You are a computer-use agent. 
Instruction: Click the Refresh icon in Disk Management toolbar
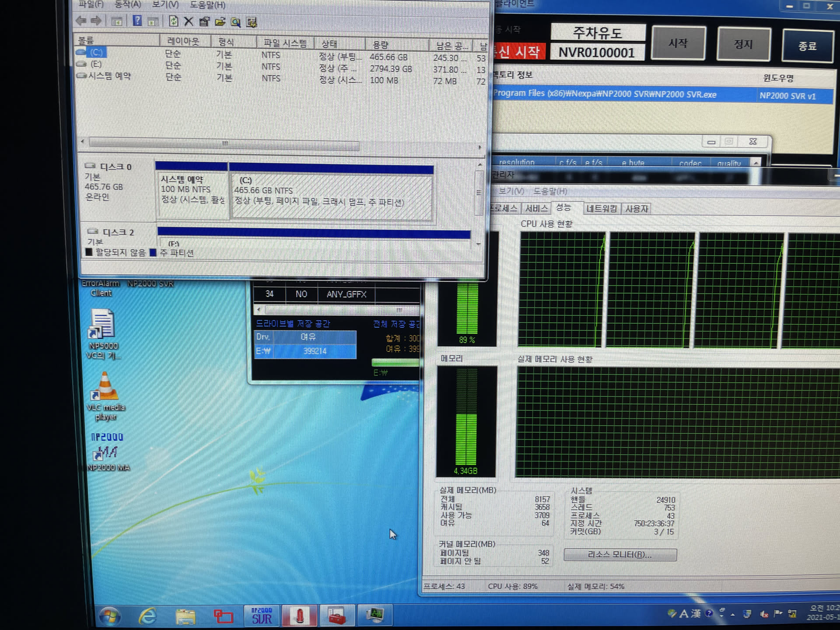pyautogui.click(x=173, y=21)
